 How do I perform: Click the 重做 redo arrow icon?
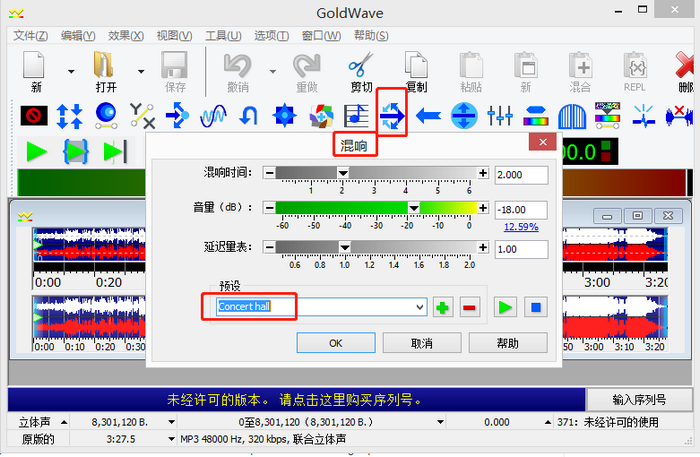pos(307,66)
